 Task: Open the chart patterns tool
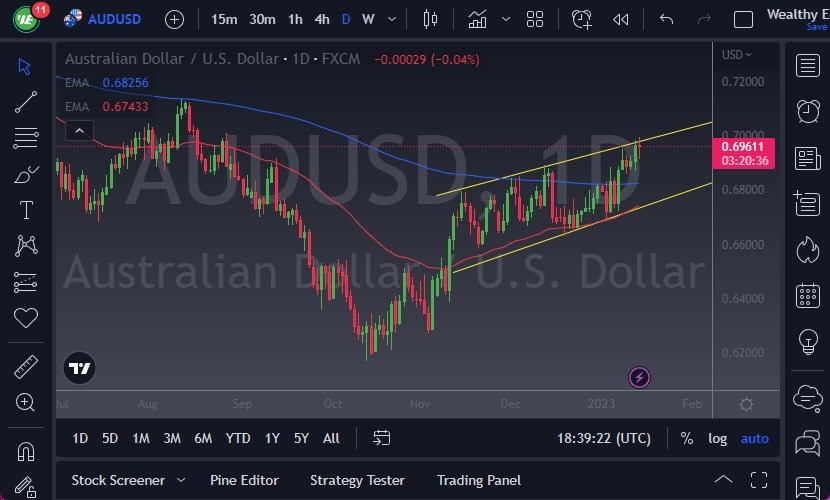click(x=26, y=246)
